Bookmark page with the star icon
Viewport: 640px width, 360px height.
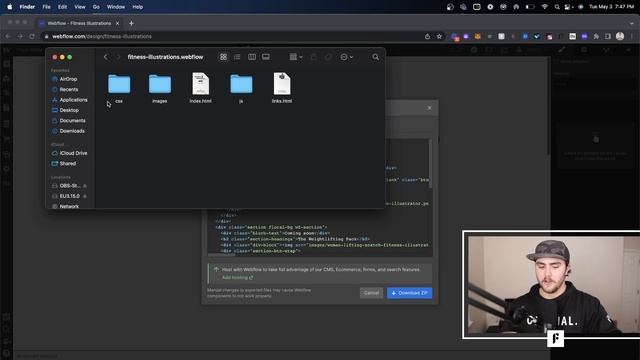pos(439,36)
